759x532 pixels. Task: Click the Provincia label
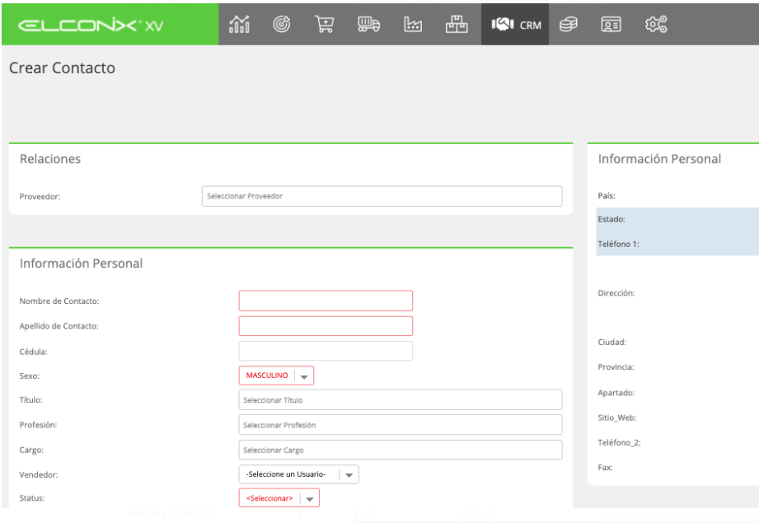[616, 367]
